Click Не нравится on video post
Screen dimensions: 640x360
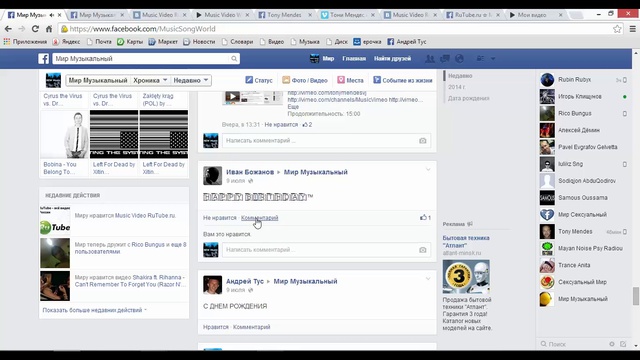pyautogui.click(x=281, y=125)
